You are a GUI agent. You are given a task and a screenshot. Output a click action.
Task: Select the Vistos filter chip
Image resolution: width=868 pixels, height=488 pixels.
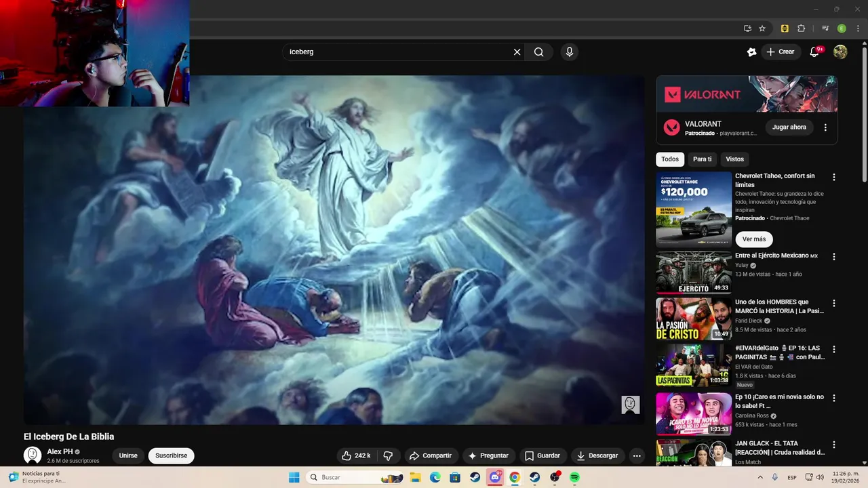pyautogui.click(x=735, y=159)
